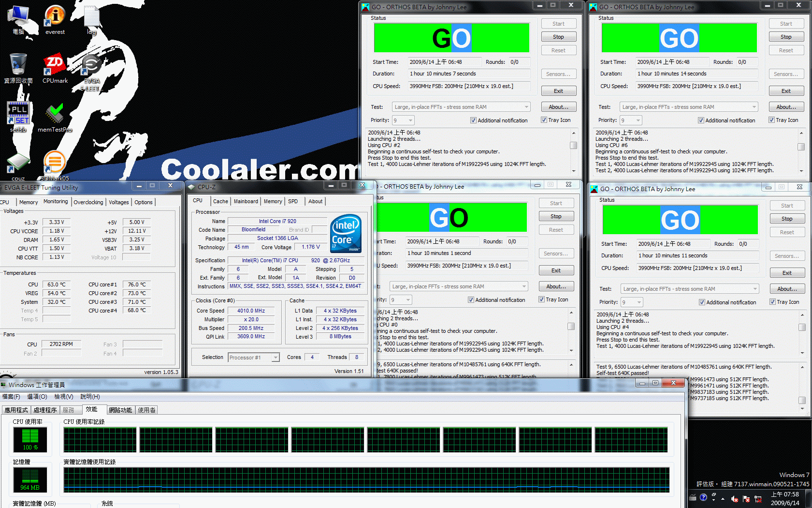Click Exit in bottom-right ORTHOS window
Image resolution: width=812 pixels, height=508 pixels.
coord(787,273)
